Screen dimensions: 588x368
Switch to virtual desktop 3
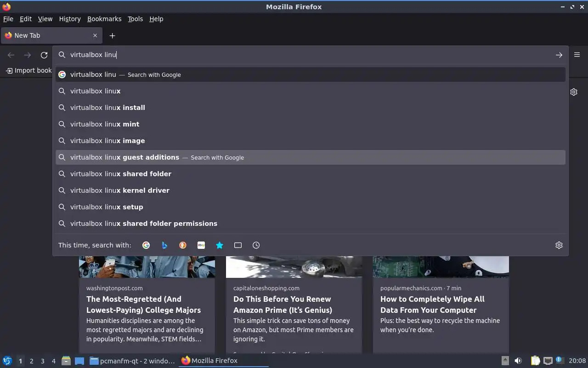click(x=42, y=361)
